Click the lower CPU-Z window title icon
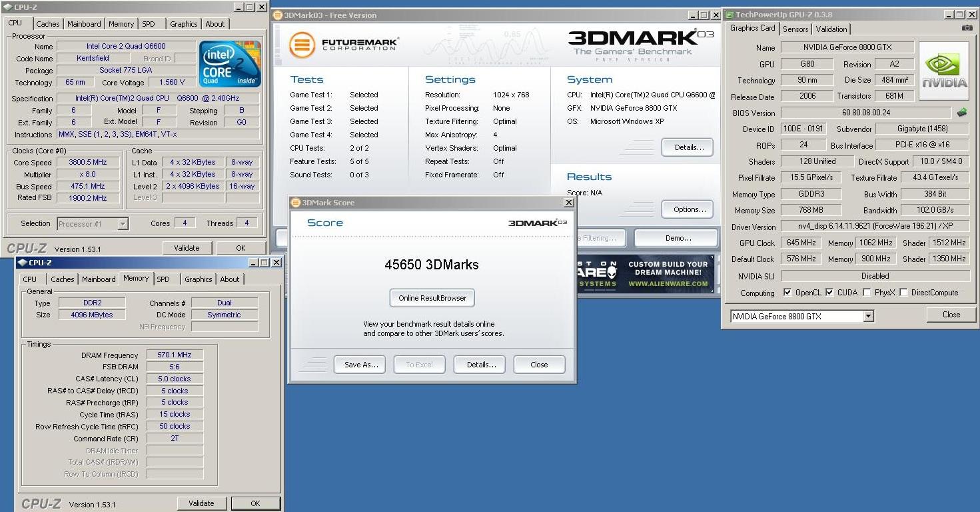980x512 pixels. [22, 263]
